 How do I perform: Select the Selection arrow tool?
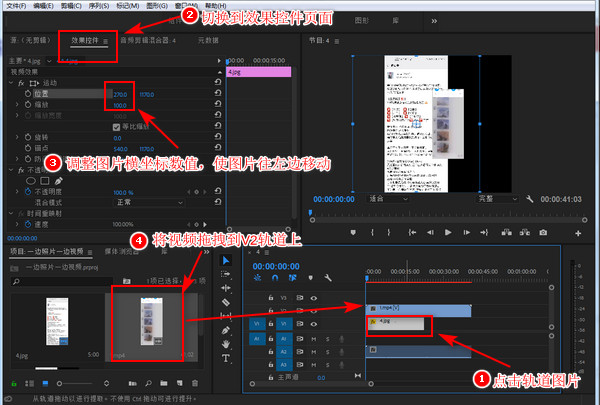(226, 260)
